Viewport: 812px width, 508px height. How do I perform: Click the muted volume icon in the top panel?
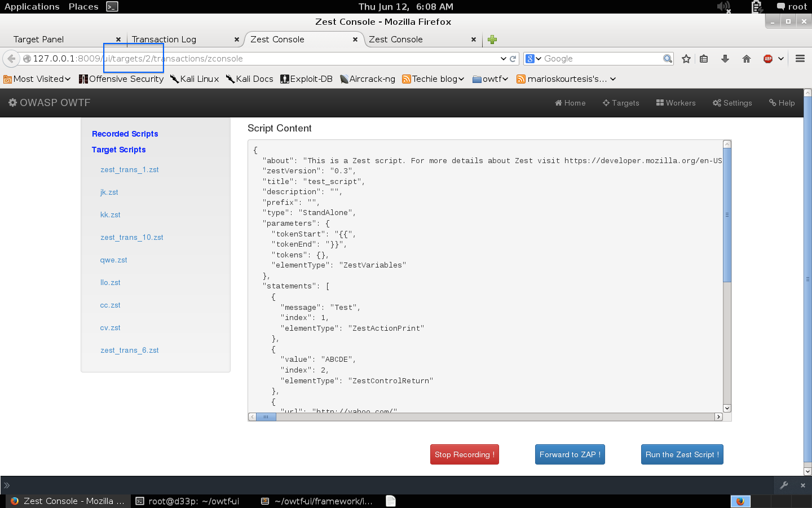click(723, 7)
